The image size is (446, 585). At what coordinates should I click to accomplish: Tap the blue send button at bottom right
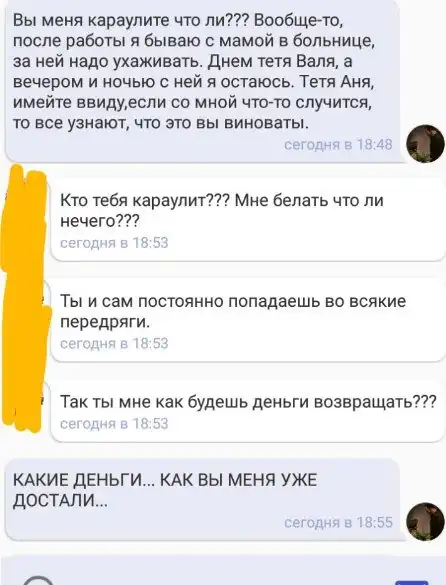click(x=411, y=582)
